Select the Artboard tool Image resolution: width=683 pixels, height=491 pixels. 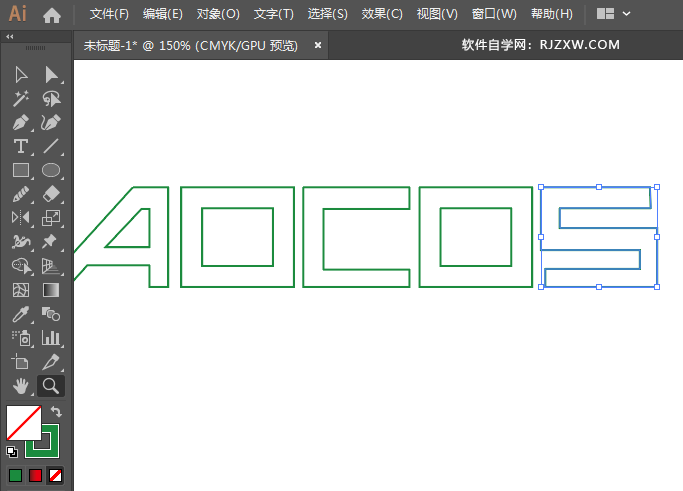point(20,362)
